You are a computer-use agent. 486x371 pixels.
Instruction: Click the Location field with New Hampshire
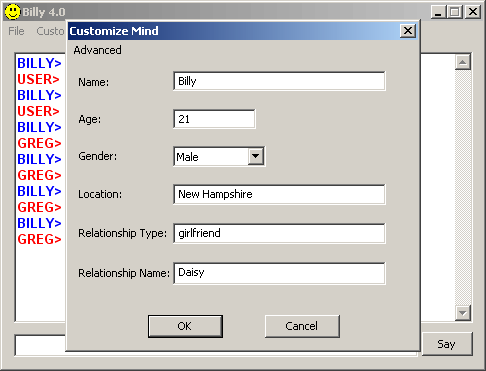click(x=279, y=194)
